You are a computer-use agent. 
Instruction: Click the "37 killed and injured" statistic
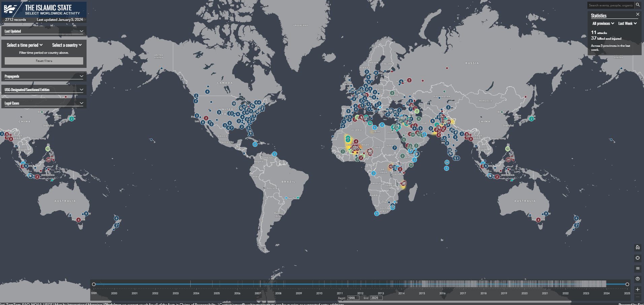pyautogui.click(x=606, y=38)
